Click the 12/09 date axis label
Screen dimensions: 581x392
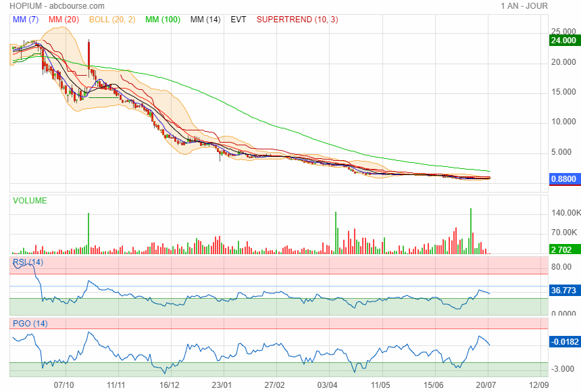(x=538, y=385)
